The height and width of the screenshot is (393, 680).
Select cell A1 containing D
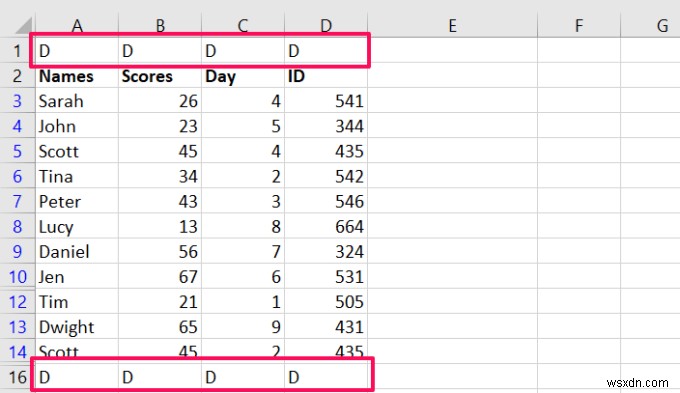pyautogui.click(x=77, y=51)
